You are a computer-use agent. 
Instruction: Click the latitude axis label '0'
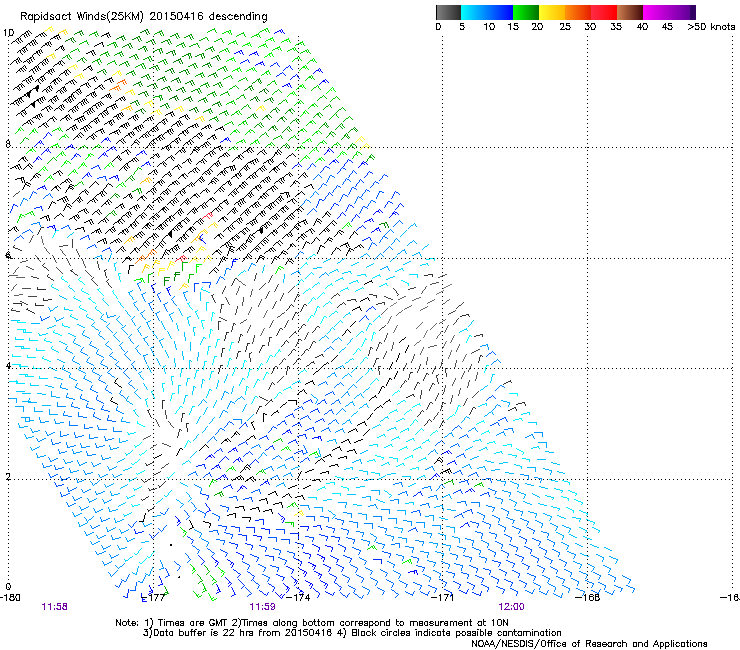(8, 587)
